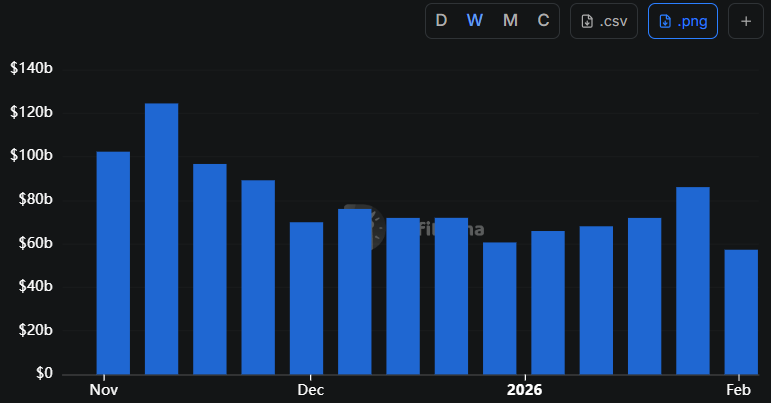771x403 pixels.
Task: Click the plus icon button
Action: (x=745, y=21)
